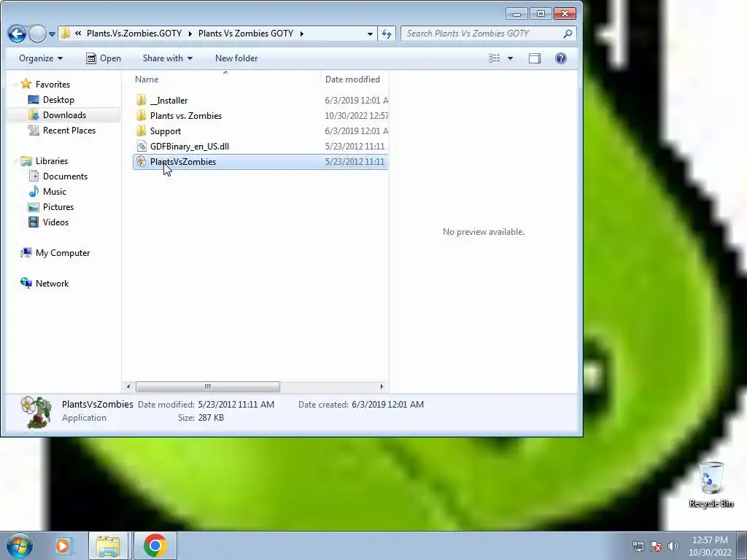The height and width of the screenshot is (560, 747).
Task: Select Plants.Vs.Zombies.GOTY in the address path
Action: [x=134, y=34]
